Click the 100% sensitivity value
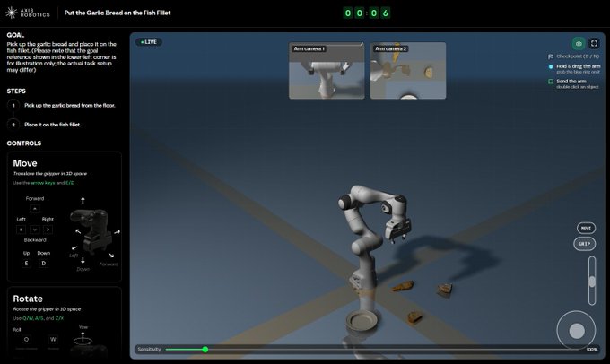 (x=592, y=350)
